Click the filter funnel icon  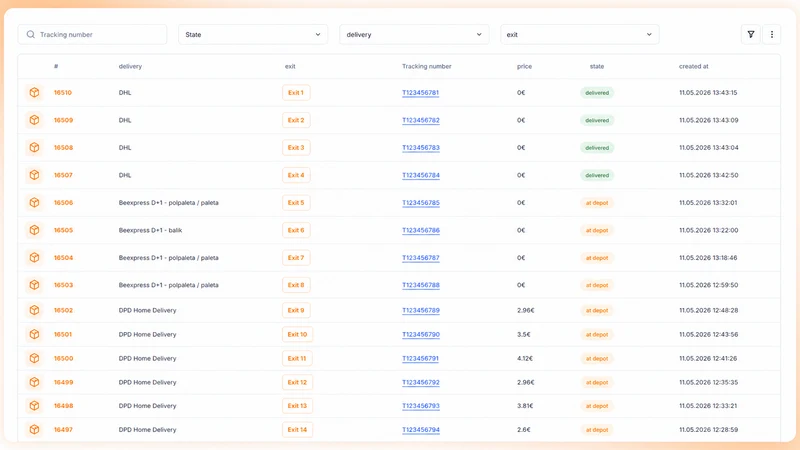751,35
